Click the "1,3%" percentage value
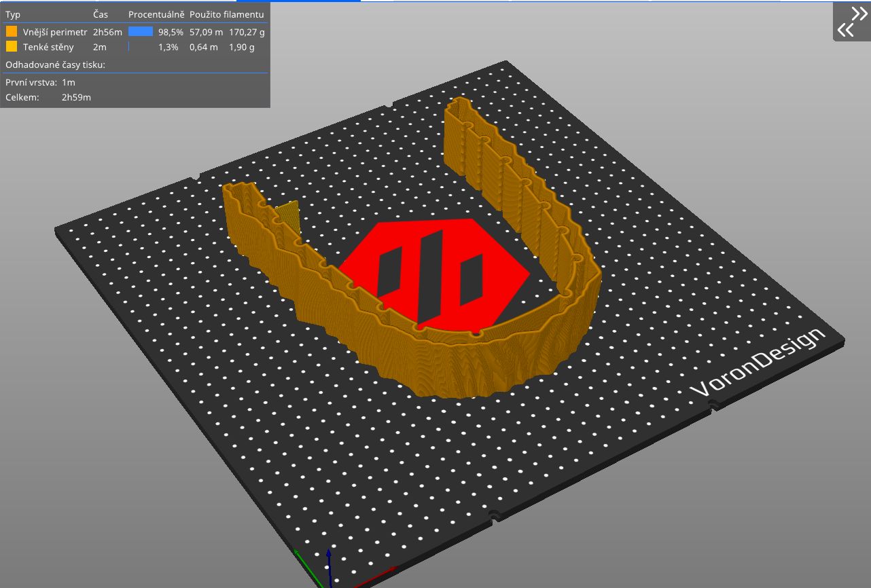 pos(168,48)
